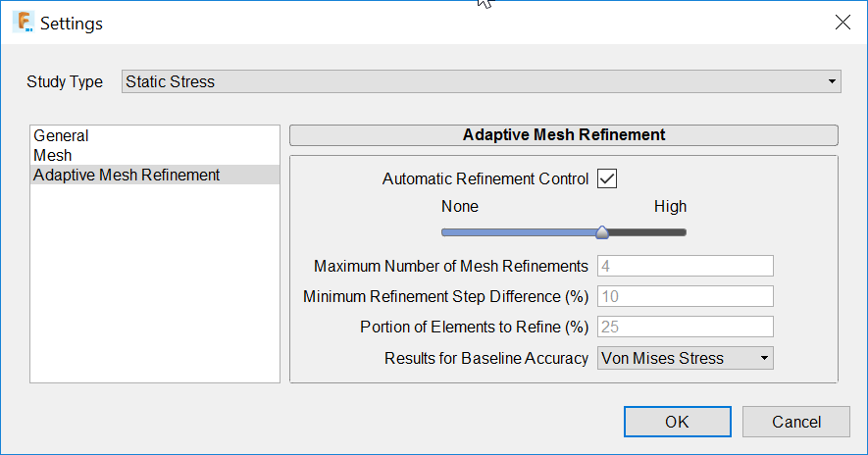
Task: Open Results for Baseline Accuracy dropdown
Action: [x=686, y=358]
